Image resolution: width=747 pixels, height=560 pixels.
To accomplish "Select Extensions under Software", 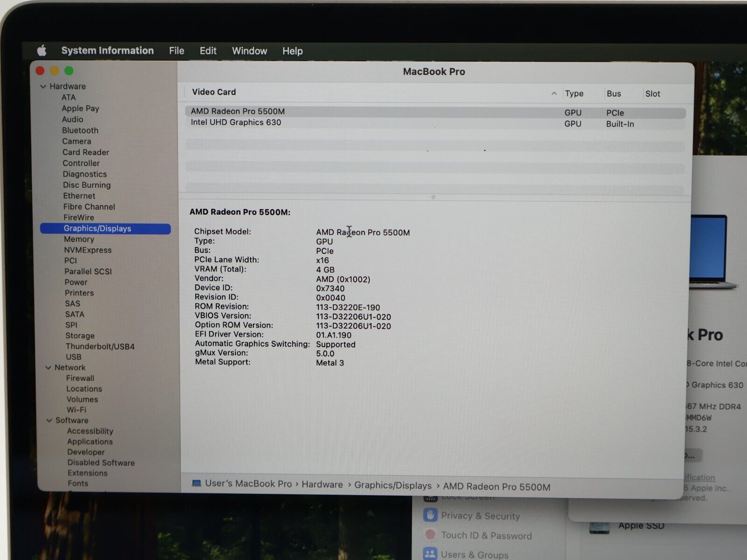I will (87, 473).
